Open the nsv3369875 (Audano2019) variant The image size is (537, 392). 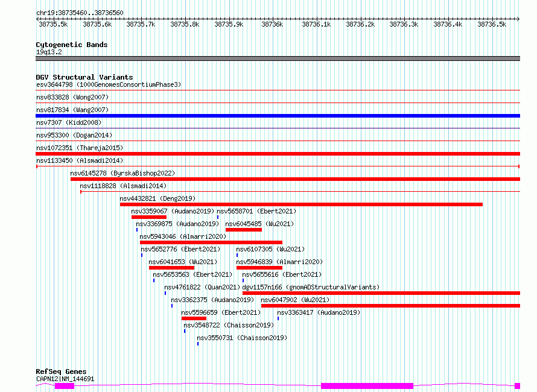click(x=177, y=224)
